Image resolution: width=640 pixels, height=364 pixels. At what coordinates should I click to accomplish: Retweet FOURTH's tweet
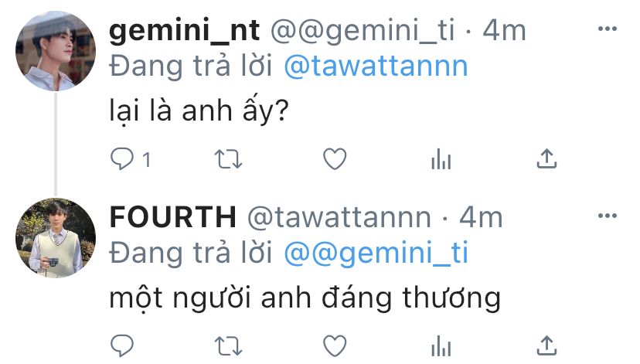(229, 346)
